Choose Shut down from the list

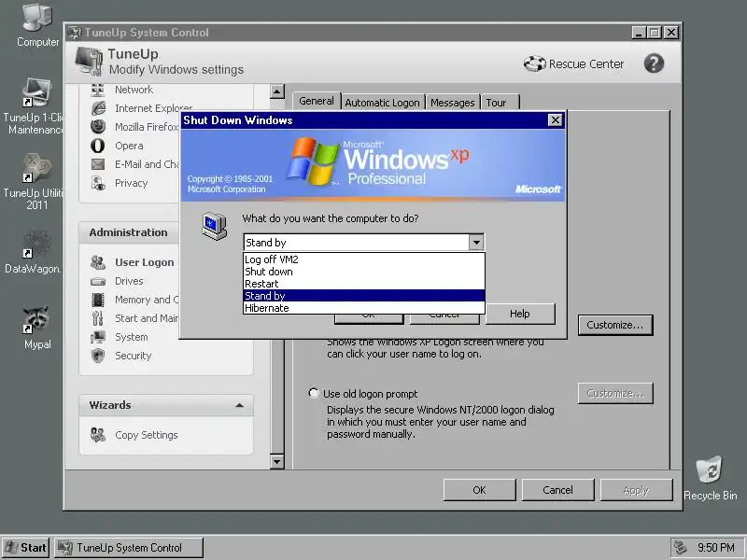click(x=364, y=272)
